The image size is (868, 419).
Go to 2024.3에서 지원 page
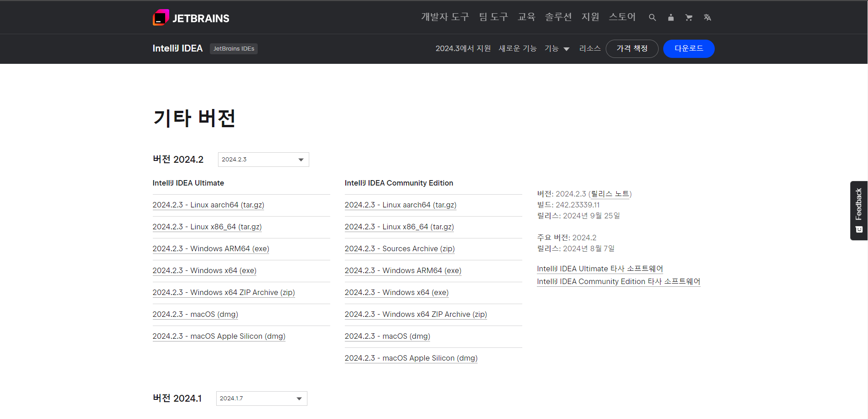coord(463,48)
